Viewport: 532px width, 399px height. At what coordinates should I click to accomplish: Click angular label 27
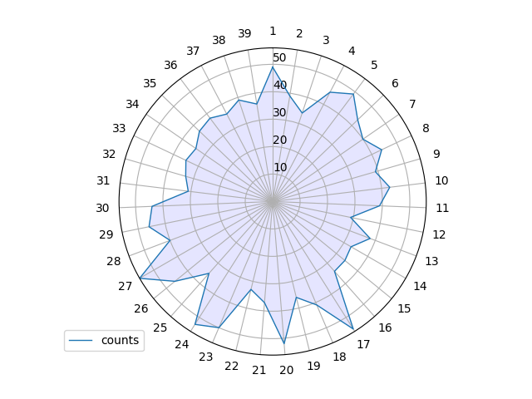[x=126, y=286]
